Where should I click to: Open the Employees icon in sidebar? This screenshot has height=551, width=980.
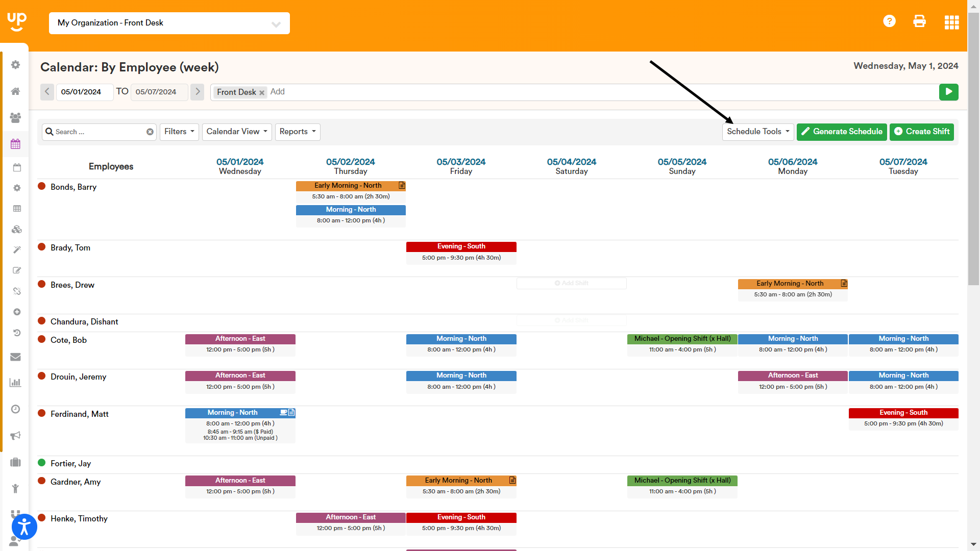15,118
